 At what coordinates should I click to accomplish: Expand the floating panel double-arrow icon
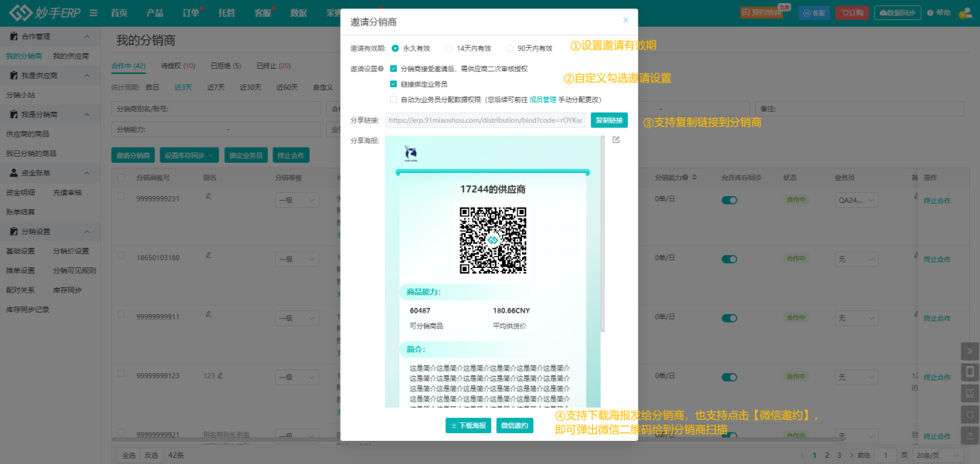point(970,351)
